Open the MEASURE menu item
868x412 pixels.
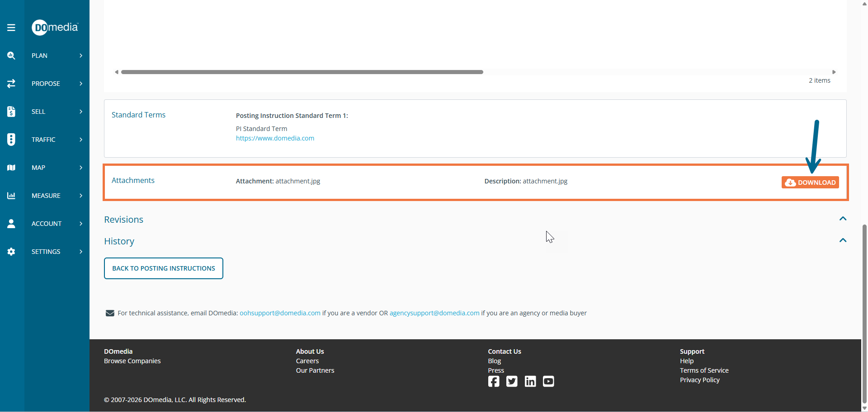tap(46, 196)
